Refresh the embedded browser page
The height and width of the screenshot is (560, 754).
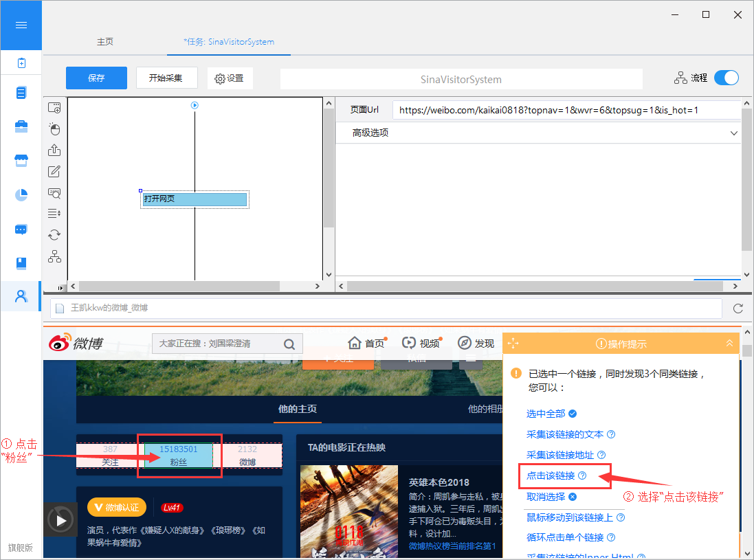(x=738, y=308)
